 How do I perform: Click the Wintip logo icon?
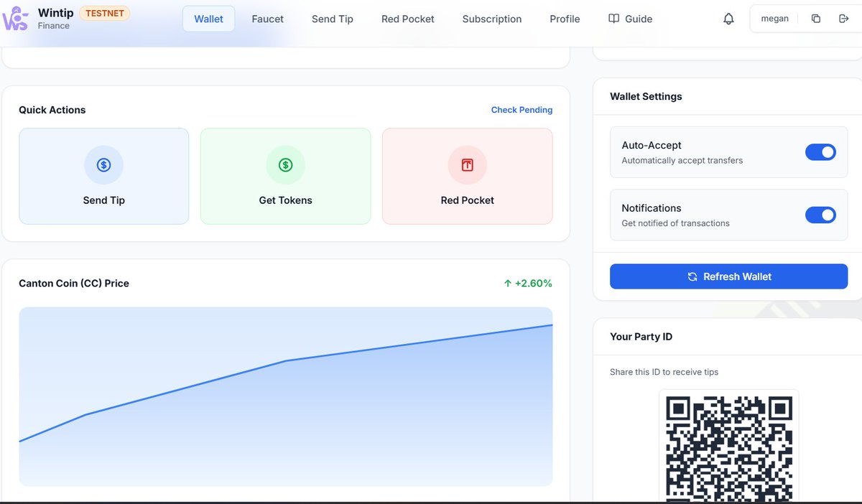tap(15, 19)
